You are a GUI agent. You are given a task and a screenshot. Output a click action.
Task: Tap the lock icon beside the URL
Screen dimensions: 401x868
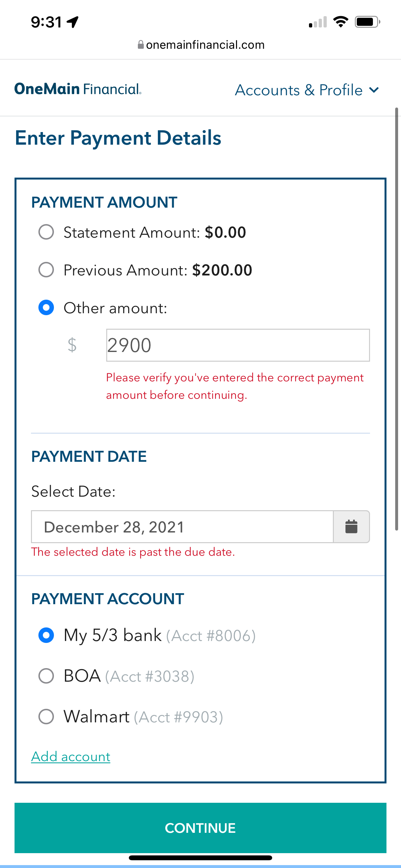pyautogui.click(x=141, y=45)
